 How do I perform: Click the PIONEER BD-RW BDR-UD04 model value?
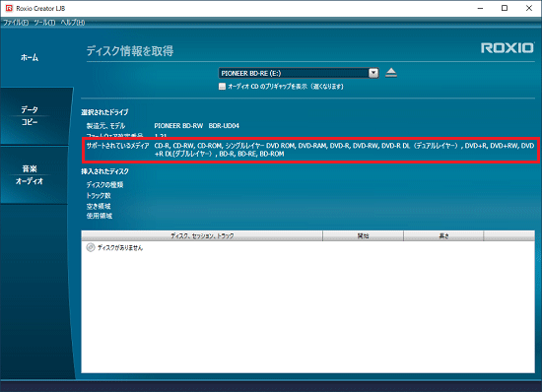[197, 126]
